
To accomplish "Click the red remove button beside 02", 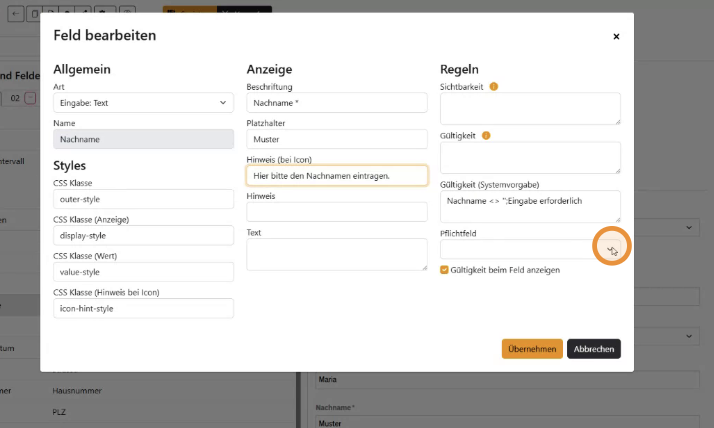I will [x=30, y=98].
